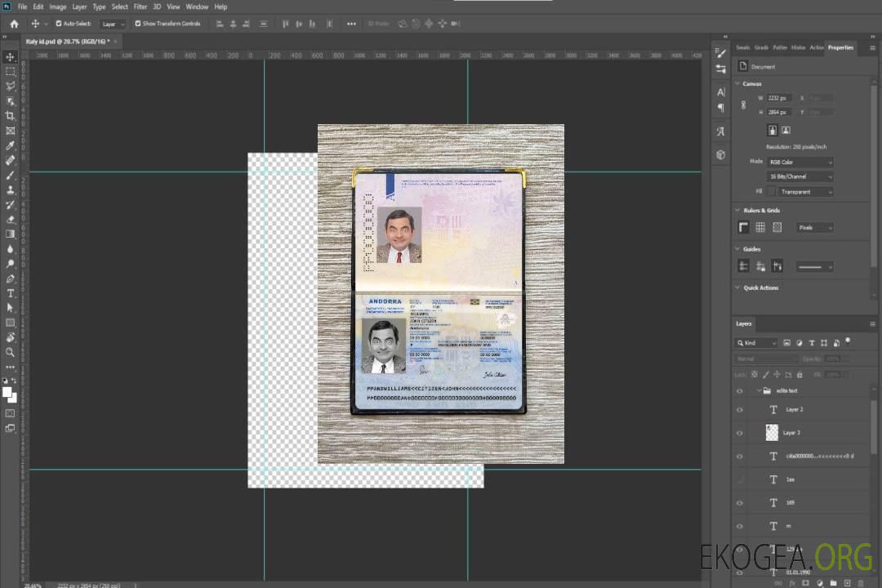Screen dimensions: 882x588
Task: Select the Horizontal Type tool
Action: 11,293
